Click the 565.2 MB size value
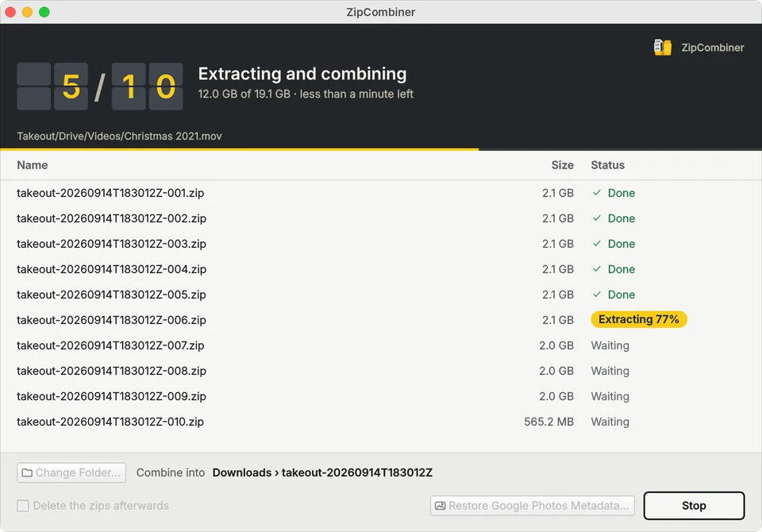The width and height of the screenshot is (762, 532). pos(548,422)
